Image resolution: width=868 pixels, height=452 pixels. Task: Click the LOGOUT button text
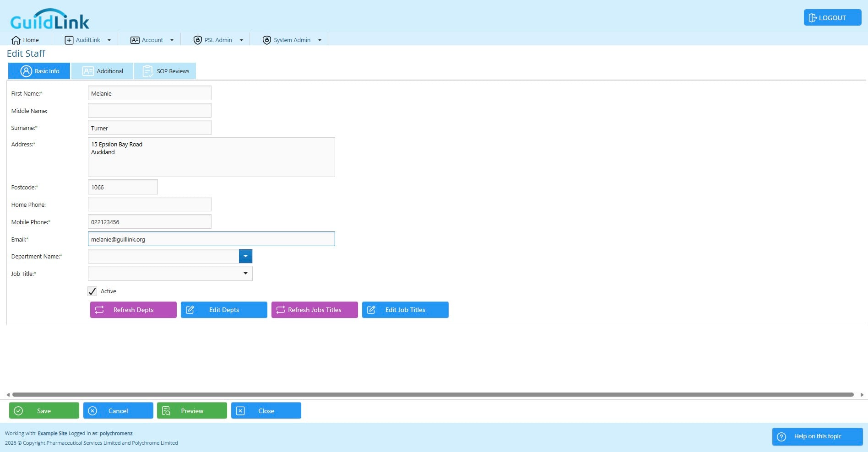832,18
